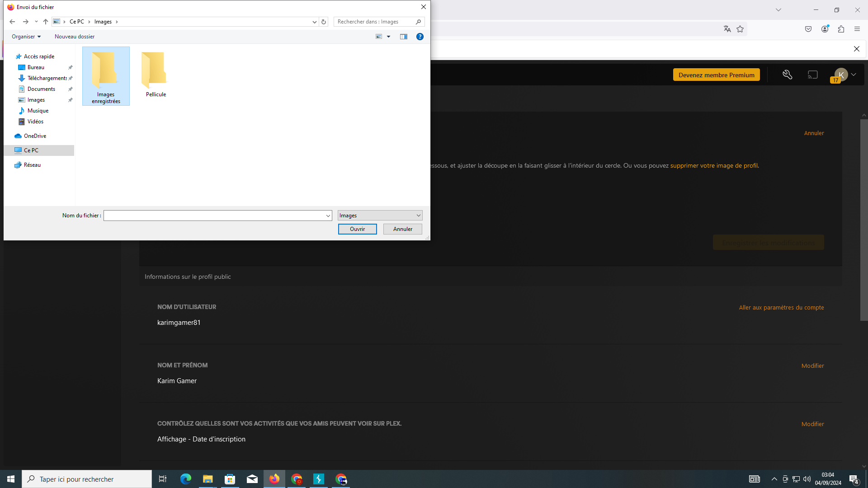
Task: Click the Plex cast screen icon
Action: click(x=813, y=75)
